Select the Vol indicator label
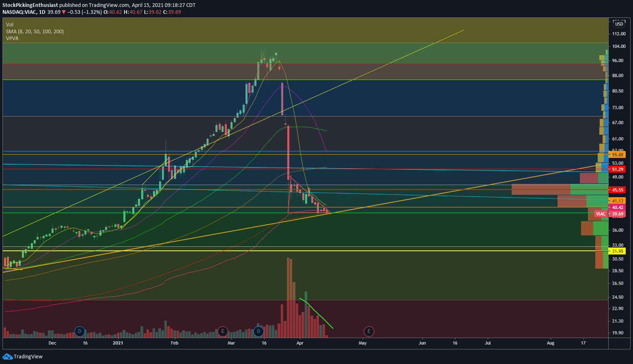This screenshot has height=364, width=633. (10, 25)
